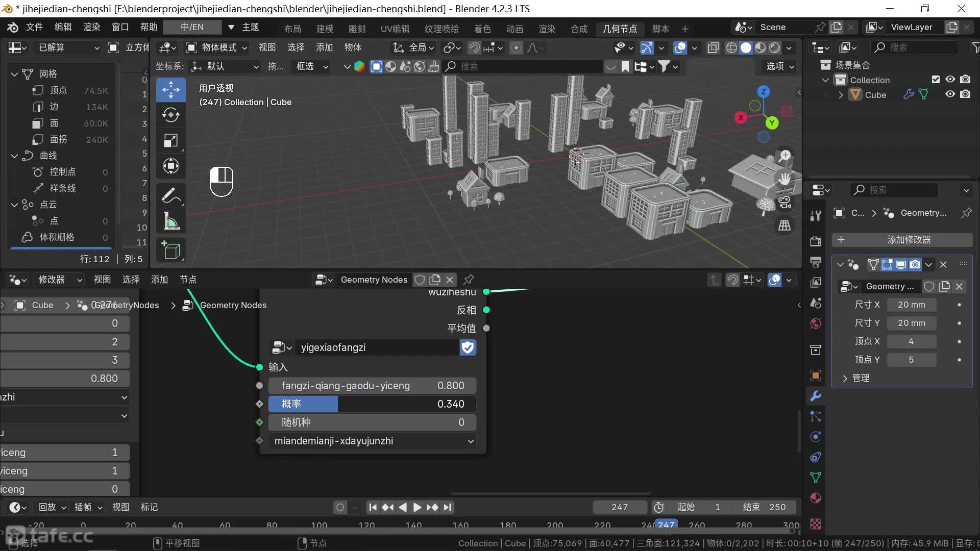Open the 编辑 menu
Screen dimensions: 980x551
point(63,27)
